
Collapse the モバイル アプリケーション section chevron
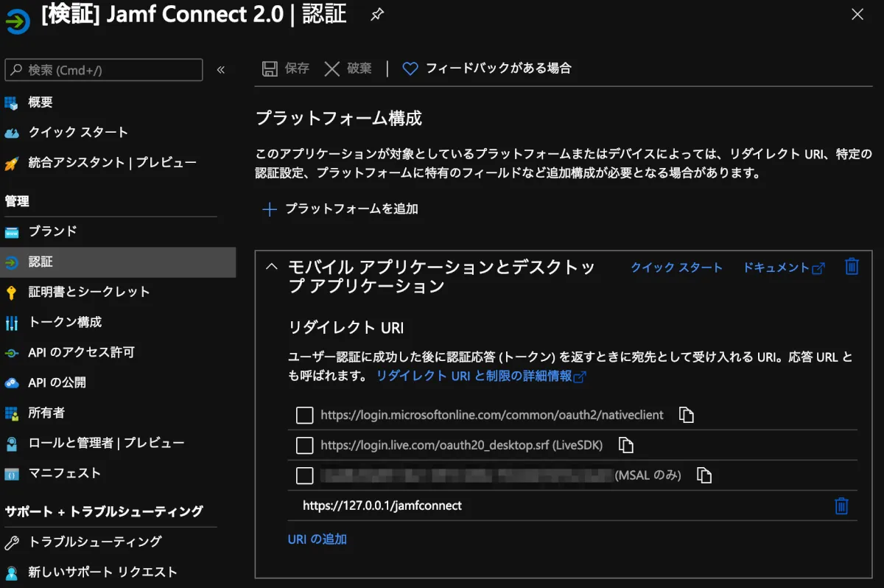click(272, 267)
